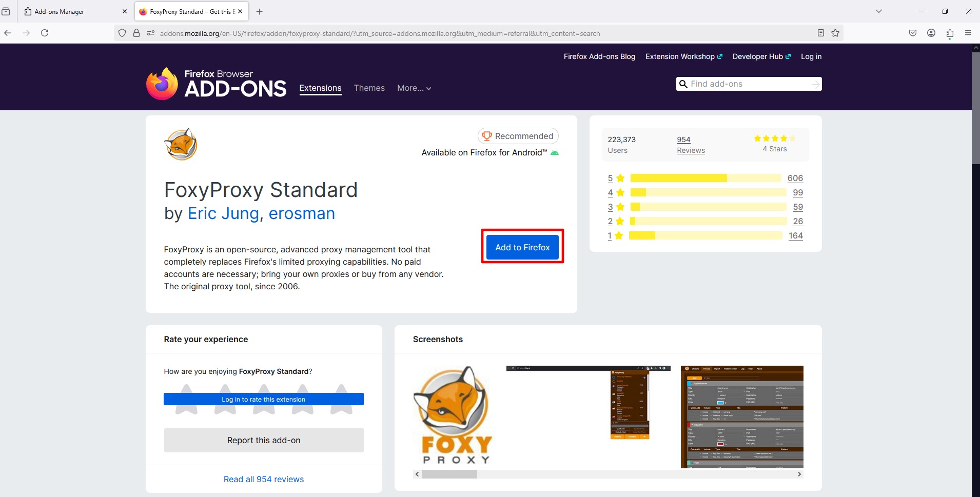Expand the More... dropdown menu
Image resolution: width=980 pixels, height=497 pixels.
[x=414, y=88]
